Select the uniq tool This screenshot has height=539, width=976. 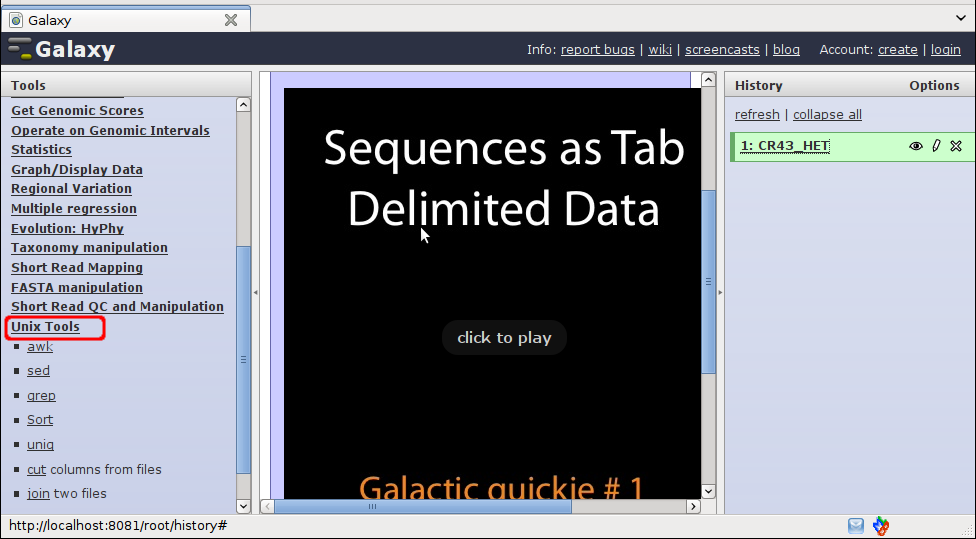40,445
